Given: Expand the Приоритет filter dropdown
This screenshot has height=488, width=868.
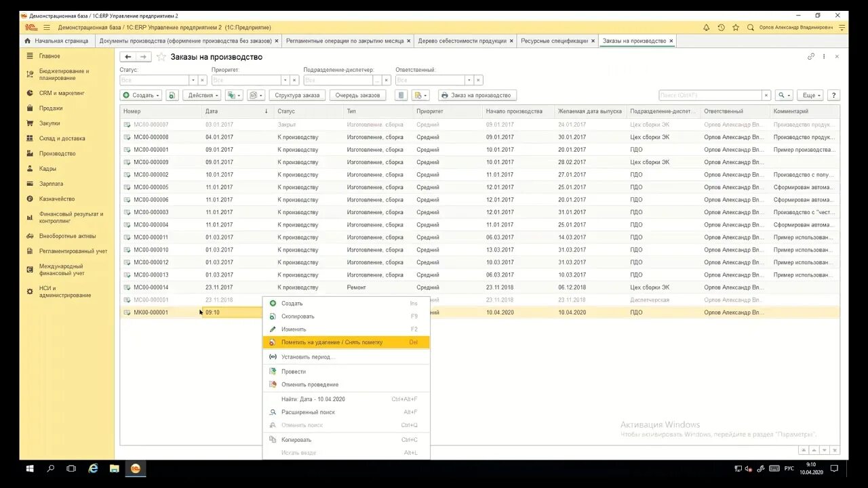Looking at the screenshot, I should tap(285, 80).
